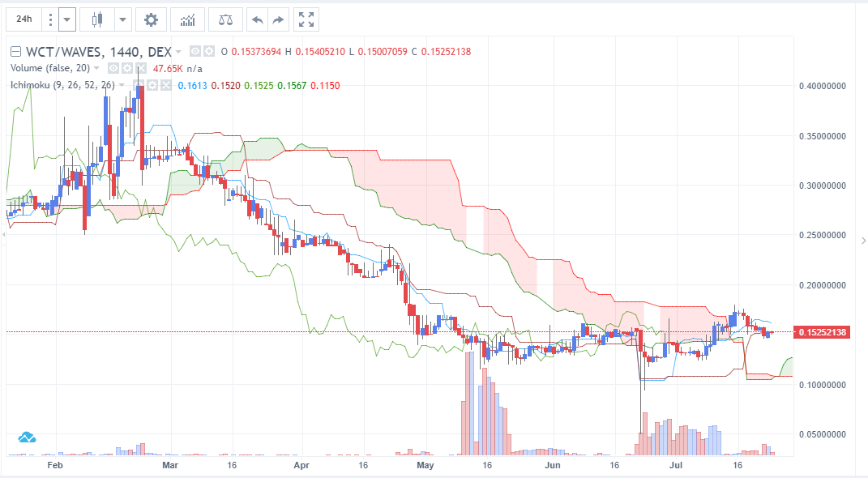Image resolution: width=868 pixels, height=478 pixels.
Task: Expand the timeframe interval dropdown arrow
Action: [66, 20]
